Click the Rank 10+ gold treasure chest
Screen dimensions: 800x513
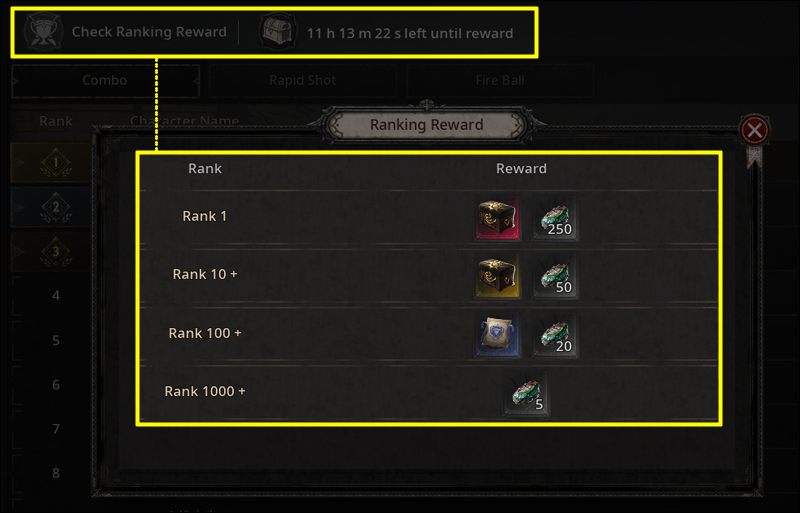[x=497, y=276]
